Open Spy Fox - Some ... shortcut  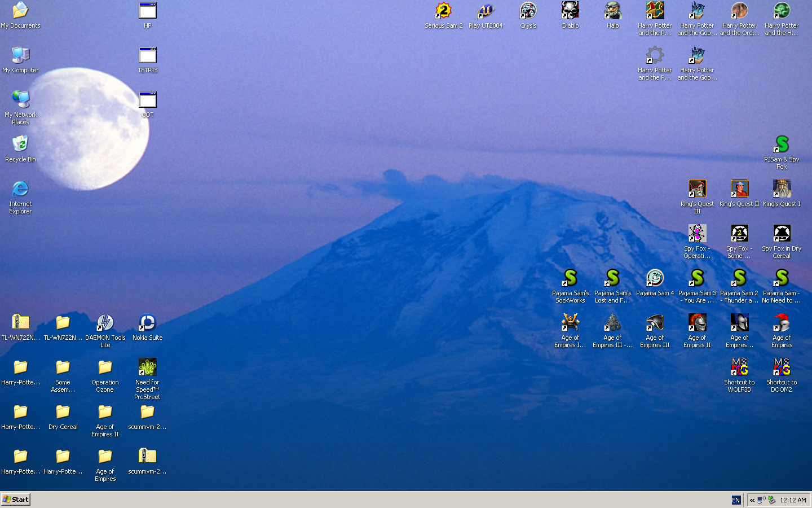[739, 241]
